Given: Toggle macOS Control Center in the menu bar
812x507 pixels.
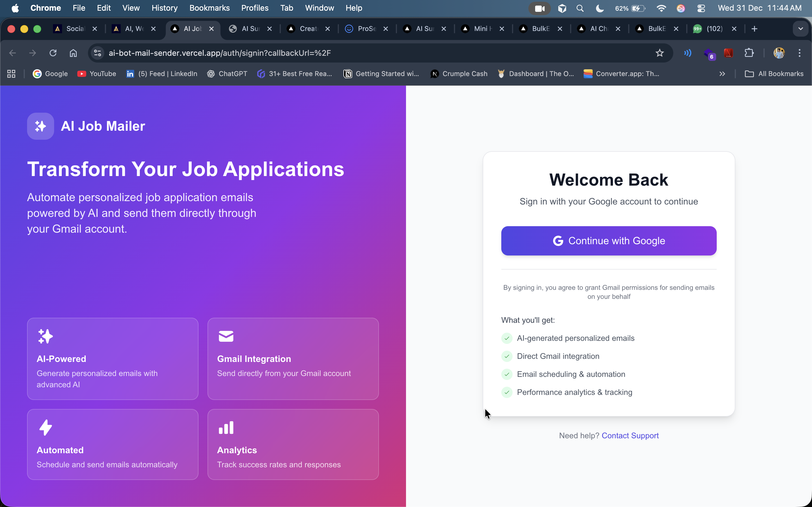Looking at the screenshot, I should pos(701,8).
